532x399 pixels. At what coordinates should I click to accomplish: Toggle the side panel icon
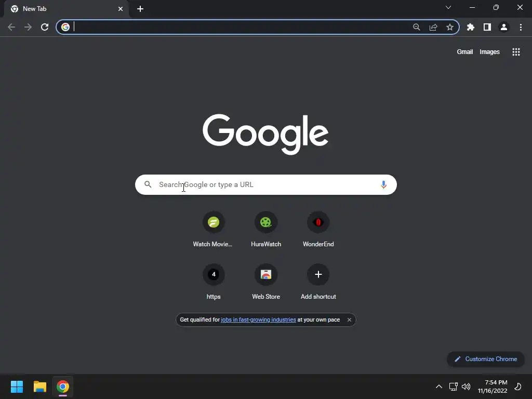point(487,27)
